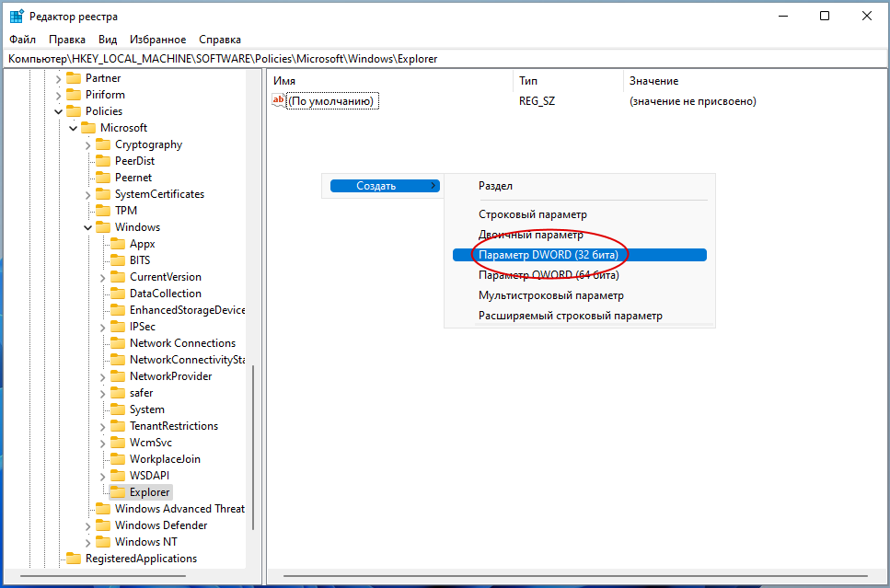Viewport: 890px width, 588px height.
Task: Expand the WcmSvc key
Action: pyautogui.click(x=103, y=443)
